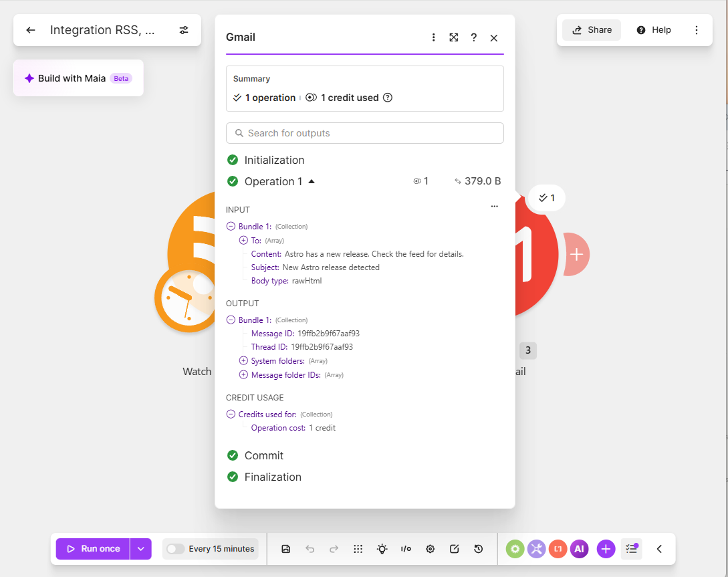This screenshot has height=577, width=728.
Task: Click the auto-align grid dots icon
Action: pos(358,549)
